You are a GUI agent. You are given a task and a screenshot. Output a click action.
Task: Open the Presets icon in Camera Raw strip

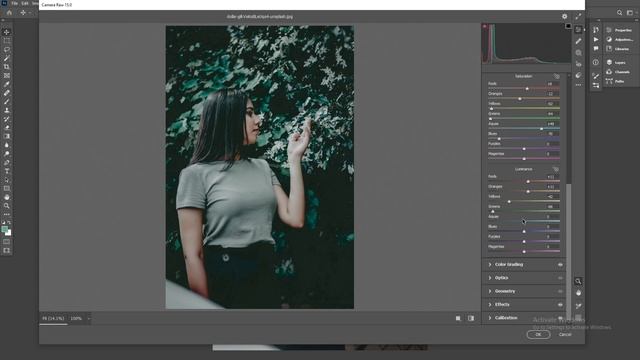tap(578, 75)
